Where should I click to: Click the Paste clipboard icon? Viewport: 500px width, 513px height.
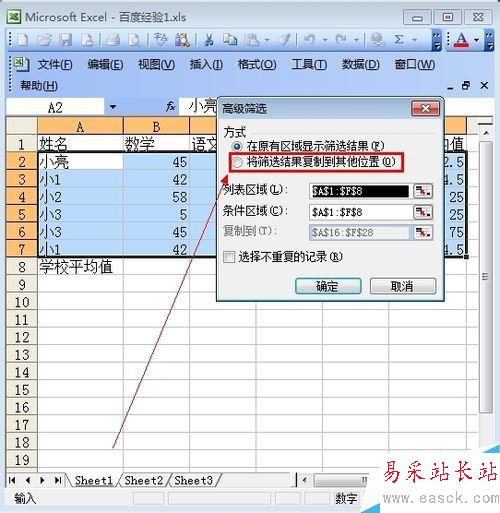tap(252, 40)
